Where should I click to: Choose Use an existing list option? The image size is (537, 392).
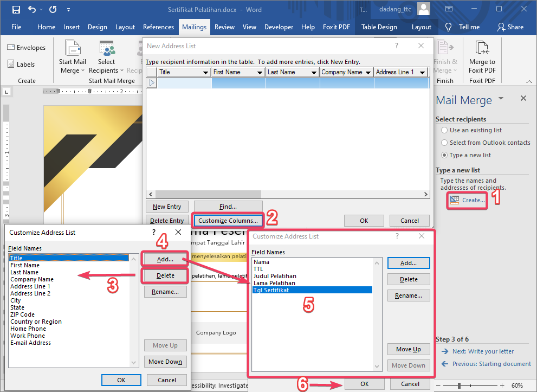coord(445,130)
